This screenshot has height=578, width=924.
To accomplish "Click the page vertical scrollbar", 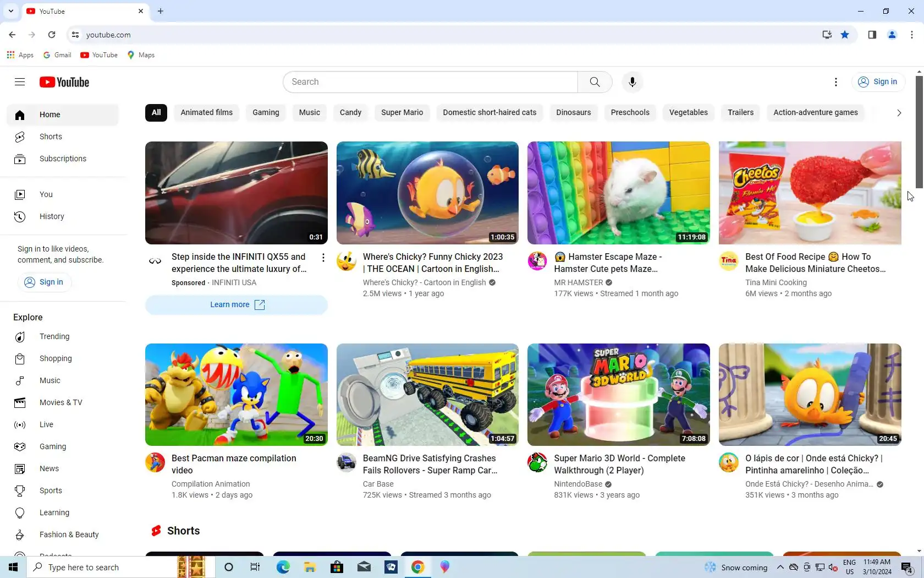I will coord(919,132).
